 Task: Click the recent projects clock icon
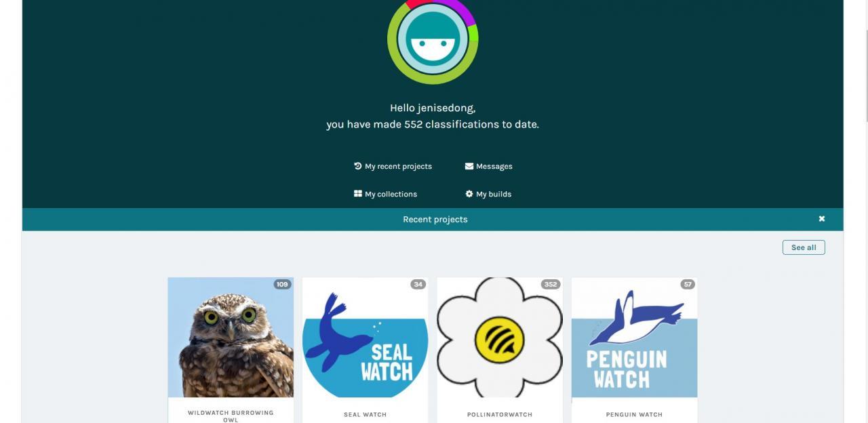coord(358,166)
